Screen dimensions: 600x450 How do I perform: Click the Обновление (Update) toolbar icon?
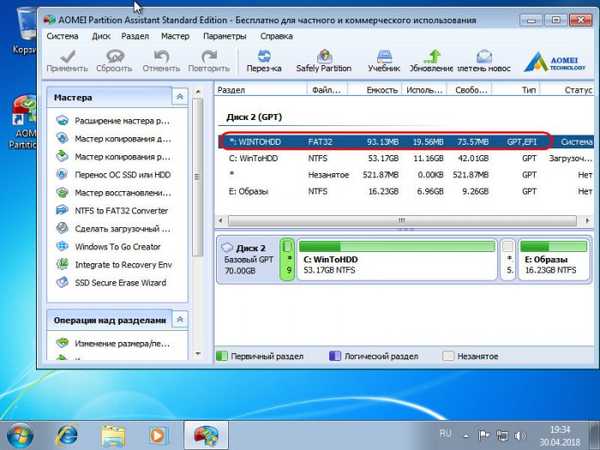point(430,61)
